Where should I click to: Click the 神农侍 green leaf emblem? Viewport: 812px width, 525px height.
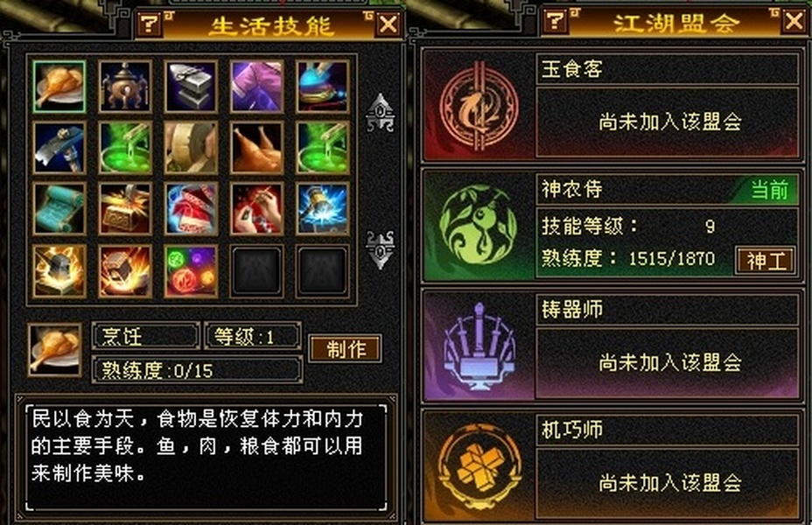(479, 227)
